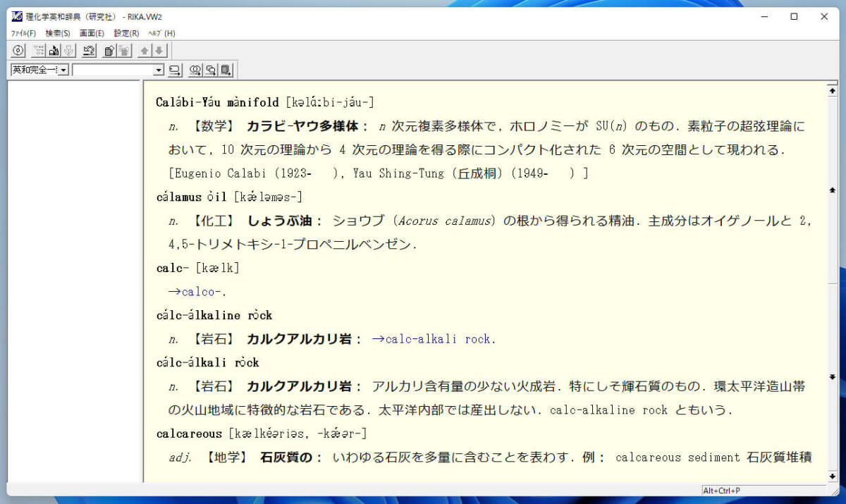Click the cálc-álkali ròck headword
Viewport: 846px width, 504px height.
(x=208, y=362)
